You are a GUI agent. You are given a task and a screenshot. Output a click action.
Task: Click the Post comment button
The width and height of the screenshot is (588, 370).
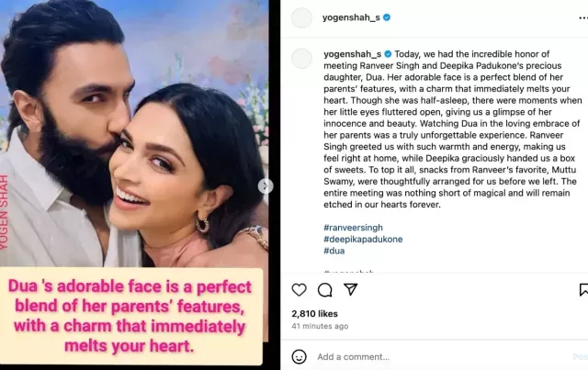pos(580,356)
